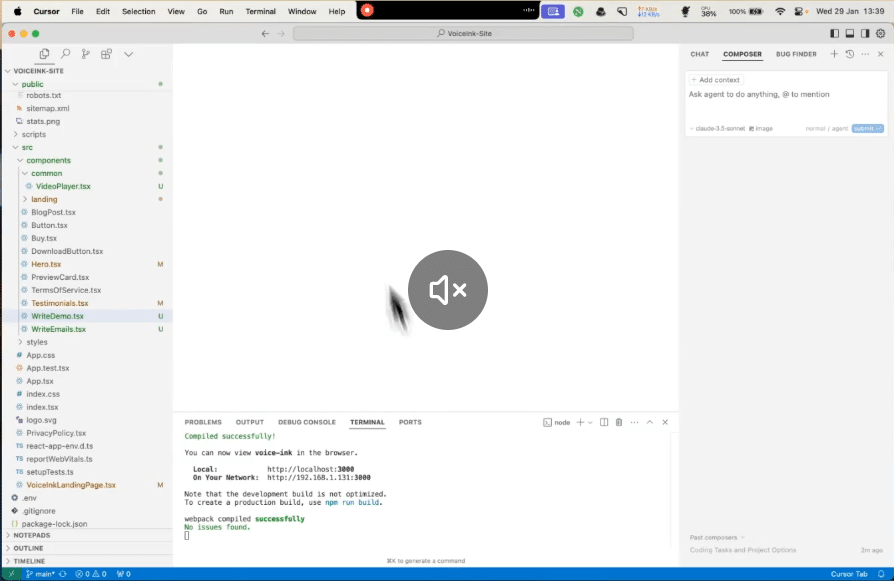The height and width of the screenshot is (581, 894).
Task: Open the DEBUG CONSOLE tab
Action: [x=307, y=422]
